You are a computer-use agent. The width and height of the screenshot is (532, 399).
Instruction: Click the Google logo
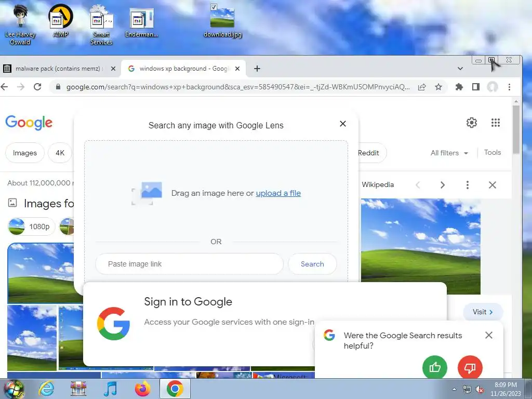29,123
